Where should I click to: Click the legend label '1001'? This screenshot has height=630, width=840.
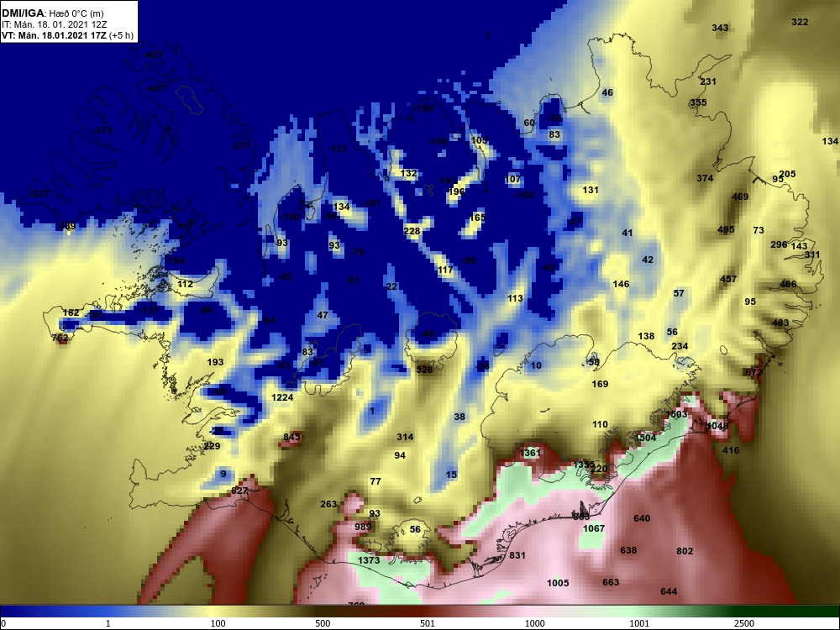638,623
